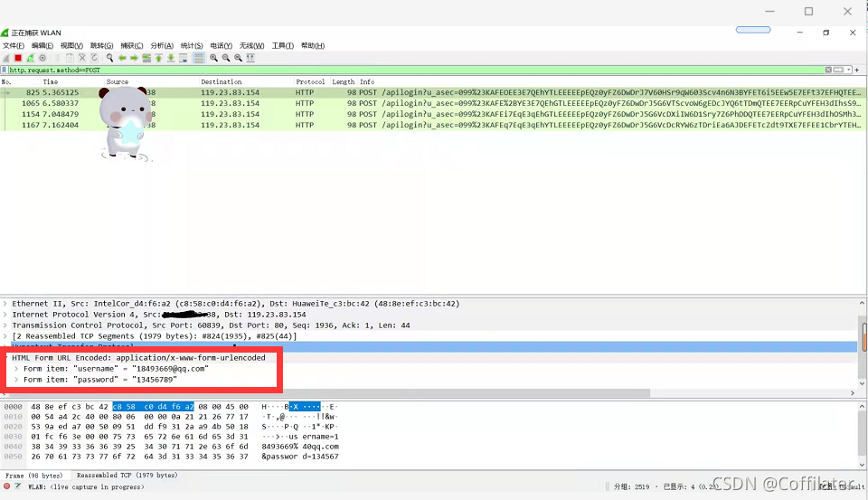Image resolution: width=868 pixels, height=500 pixels.
Task: Switch to Frame (98 bytes) tab
Action: (33, 475)
